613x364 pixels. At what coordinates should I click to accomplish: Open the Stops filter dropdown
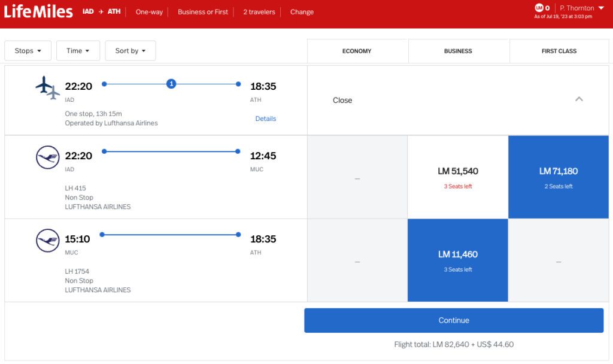28,50
